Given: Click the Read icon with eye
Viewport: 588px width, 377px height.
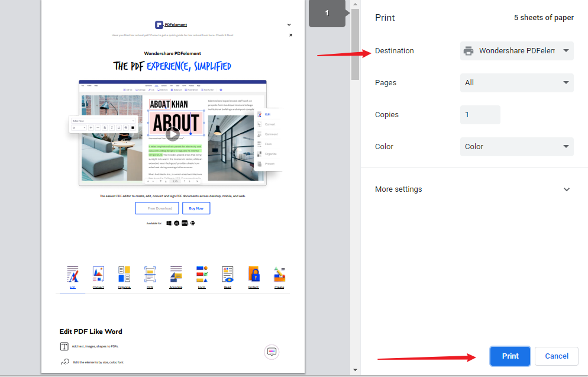Looking at the screenshot, I should [228, 274].
